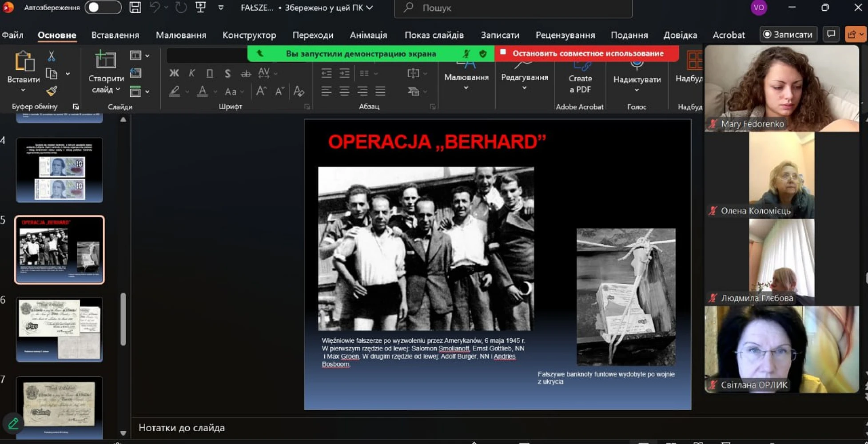Screen dimensions: 868x444
Task: Stop screen sharing with the red button
Action: (587, 53)
